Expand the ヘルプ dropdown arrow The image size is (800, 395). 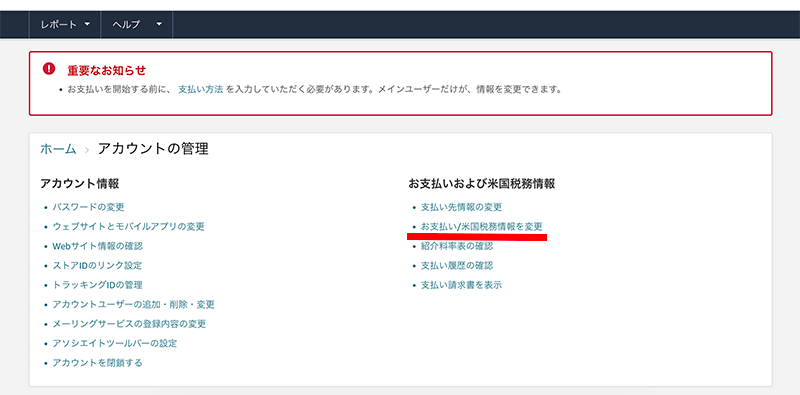159,24
